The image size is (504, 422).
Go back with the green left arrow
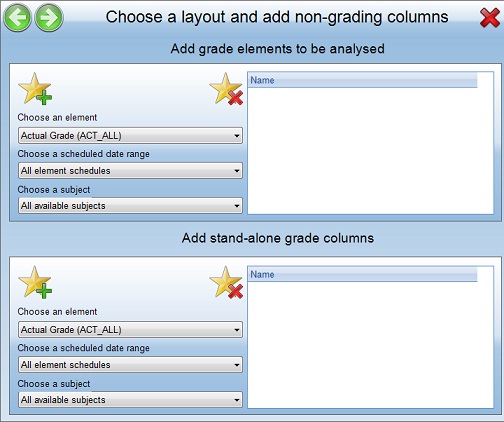(x=17, y=17)
